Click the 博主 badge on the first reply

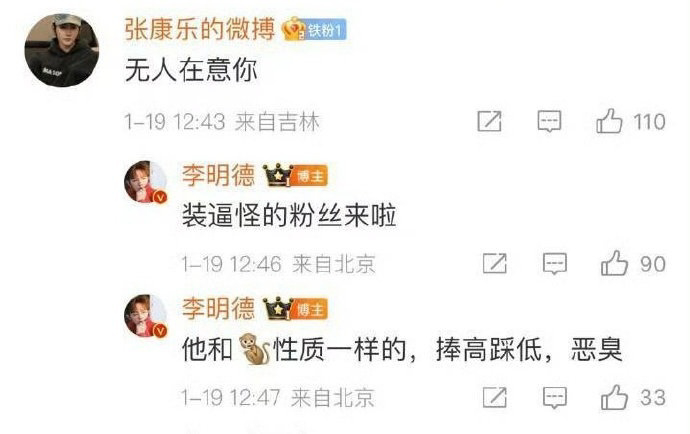(x=310, y=176)
